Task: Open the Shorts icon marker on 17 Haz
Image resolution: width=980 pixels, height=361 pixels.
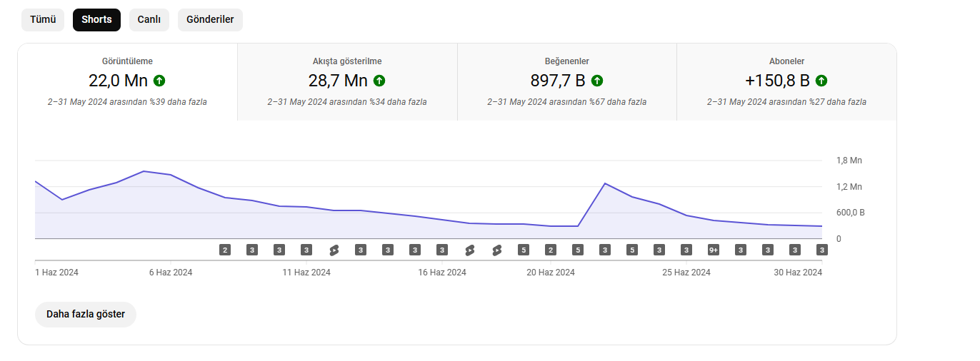Action: (469, 250)
